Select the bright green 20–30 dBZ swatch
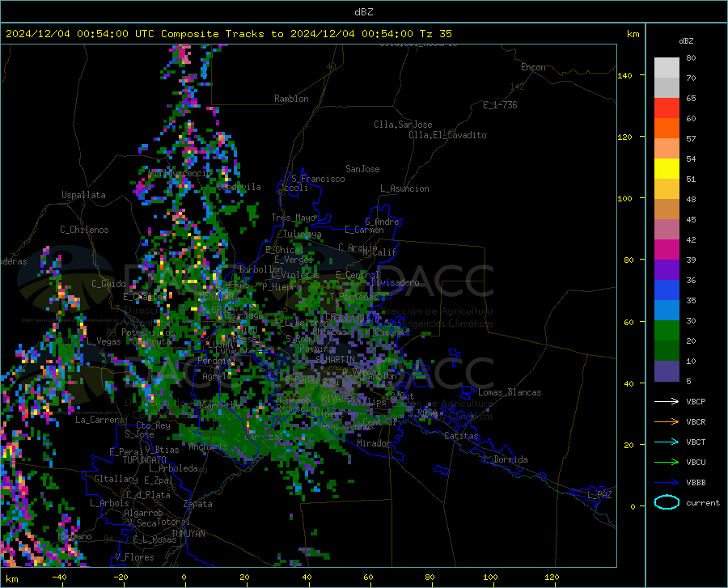 pyautogui.click(x=667, y=331)
